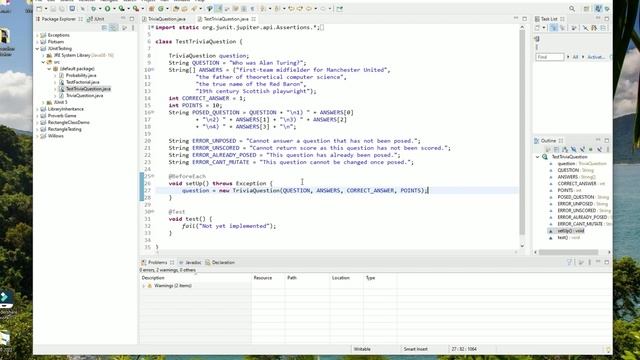Click the Activate link in Task List
640x360 pixels.
[x=596, y=57]
